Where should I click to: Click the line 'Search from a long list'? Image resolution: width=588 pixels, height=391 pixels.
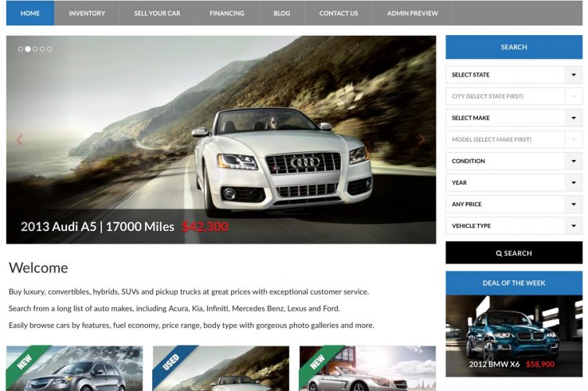pos(174,308)
